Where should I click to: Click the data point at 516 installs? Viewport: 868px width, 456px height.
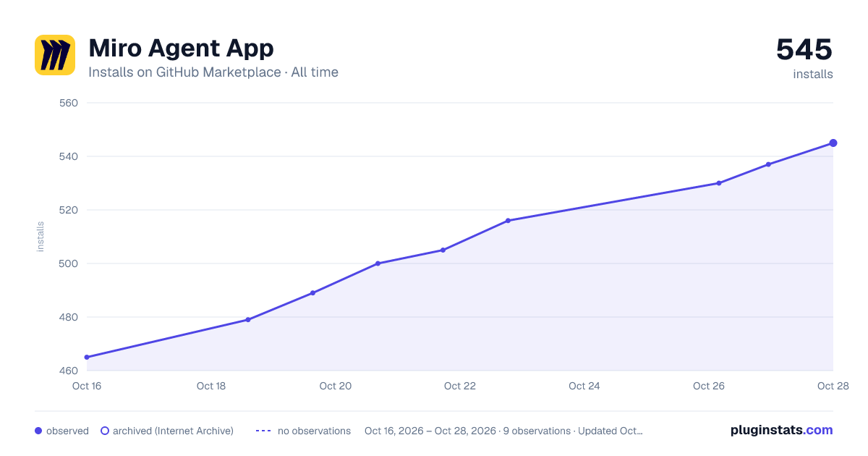tap(508, 221)
